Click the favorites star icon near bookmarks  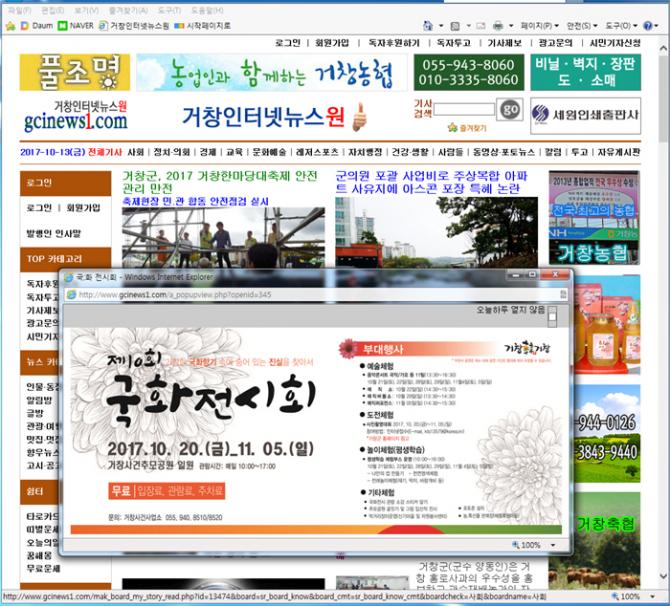click(x=10, y=25)
